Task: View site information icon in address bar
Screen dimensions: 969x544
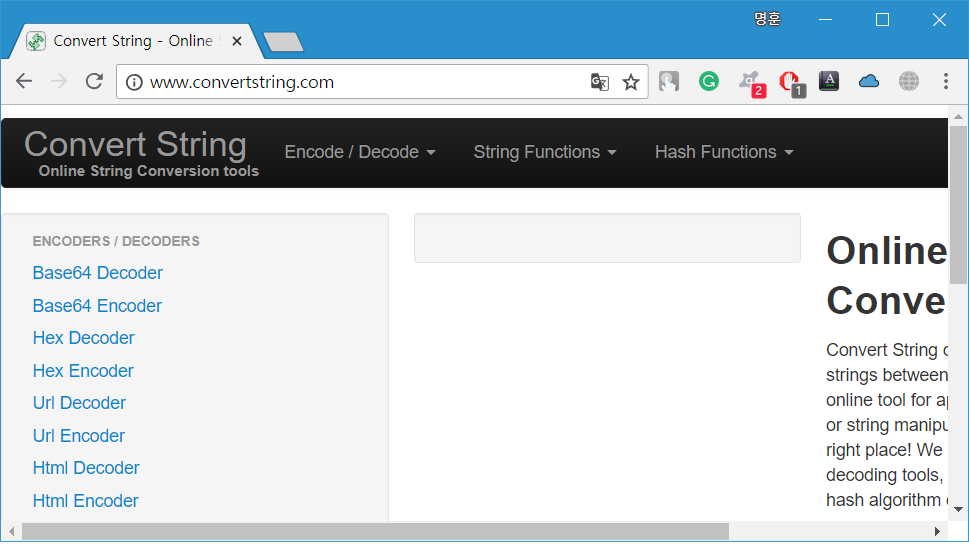Action: point(134,82)
